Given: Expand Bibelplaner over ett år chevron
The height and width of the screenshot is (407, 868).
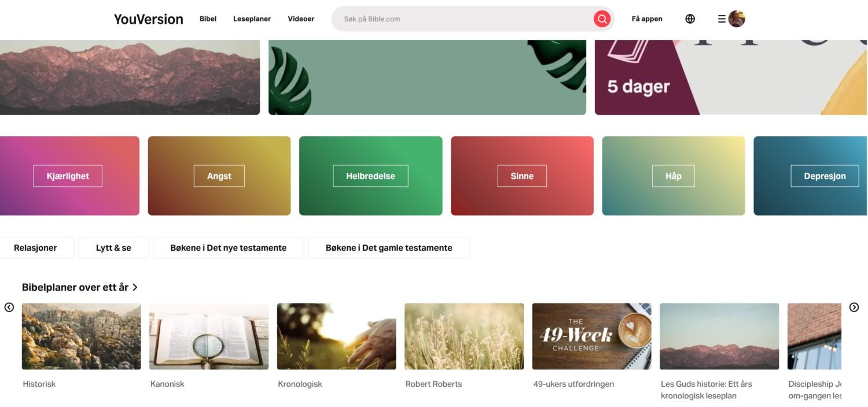Looking at the screenshot, I should pos(135,287).
